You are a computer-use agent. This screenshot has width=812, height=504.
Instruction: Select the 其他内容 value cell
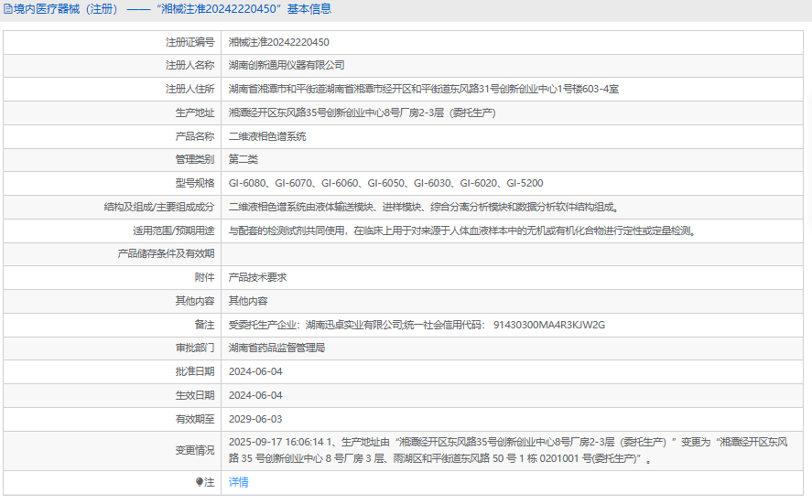(x=248, y=301)
